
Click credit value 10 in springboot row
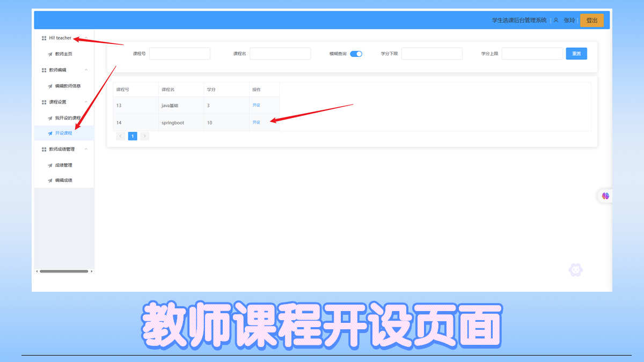(209, 123)
